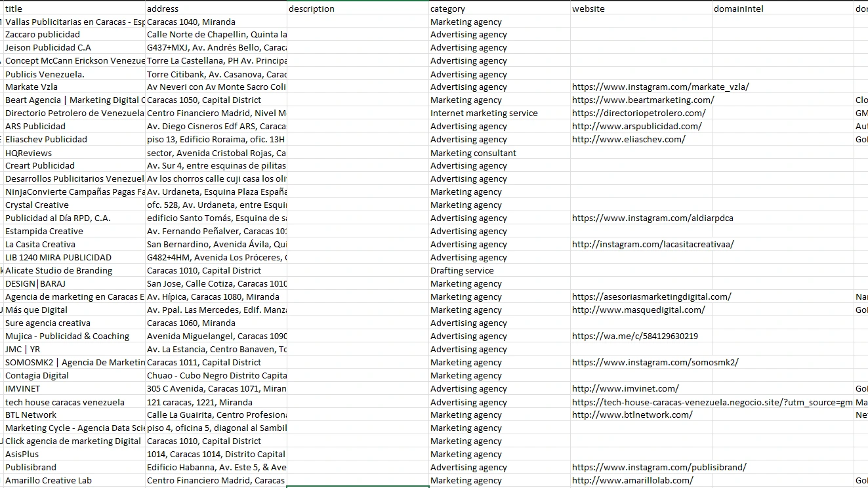This screenshot has width=868, height=488.
Task: Click the cell 'Creart Publicidad'
Action: point(74,166)
